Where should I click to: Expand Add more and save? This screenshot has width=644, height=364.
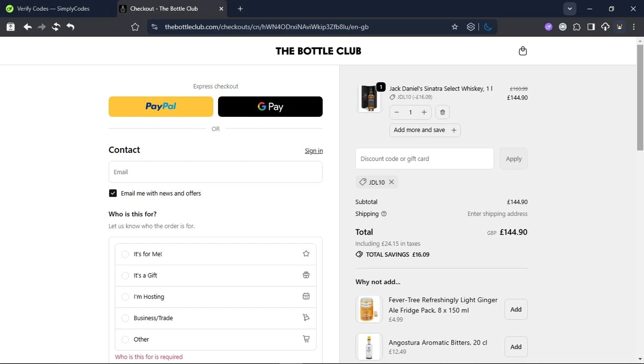click(x=425, y=130)
